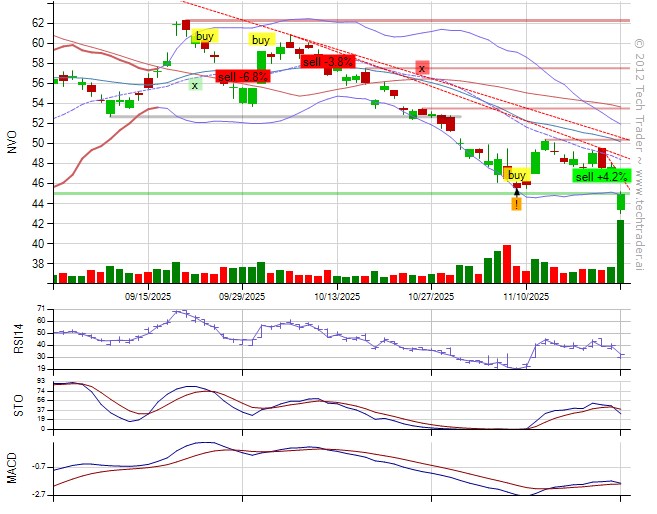Click the tallest red volume bar

point(507,264)
